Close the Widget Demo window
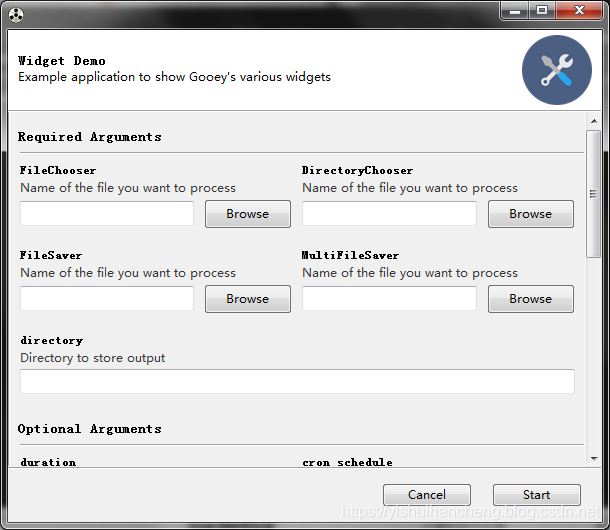Image resolution: width=610 pixels, height=530 pixels. click(579, 11)
